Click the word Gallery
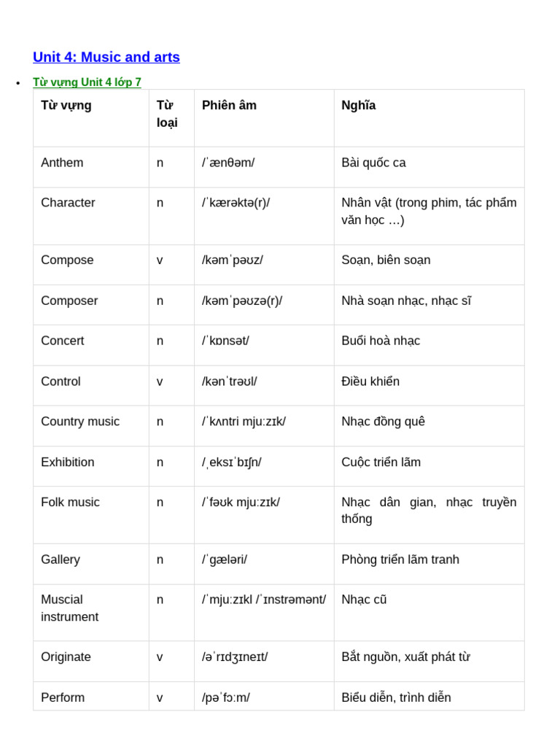Image resolution: width=560 pixels, height=747 pixels. coord(61,560)
